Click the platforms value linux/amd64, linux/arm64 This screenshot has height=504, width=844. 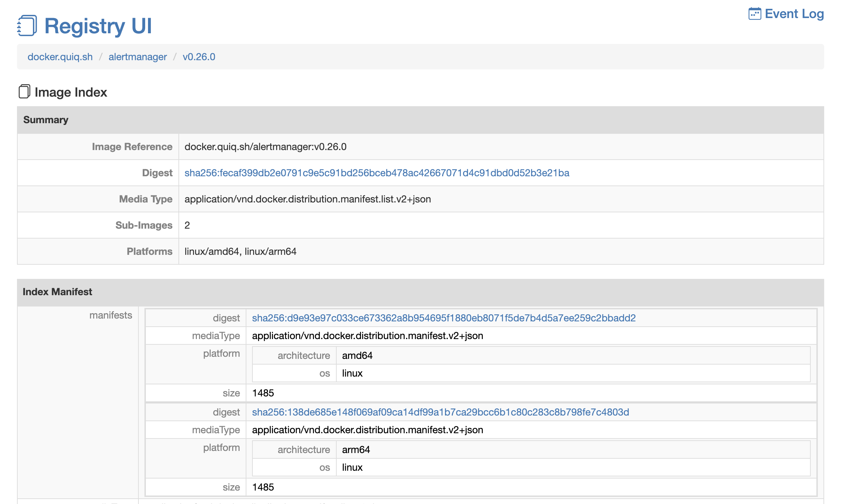[240, 251]
